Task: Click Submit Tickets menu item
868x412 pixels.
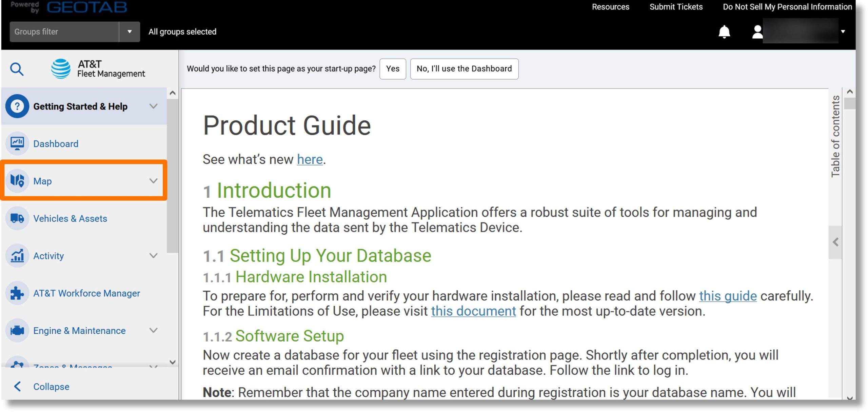Action: click(676, 7)
